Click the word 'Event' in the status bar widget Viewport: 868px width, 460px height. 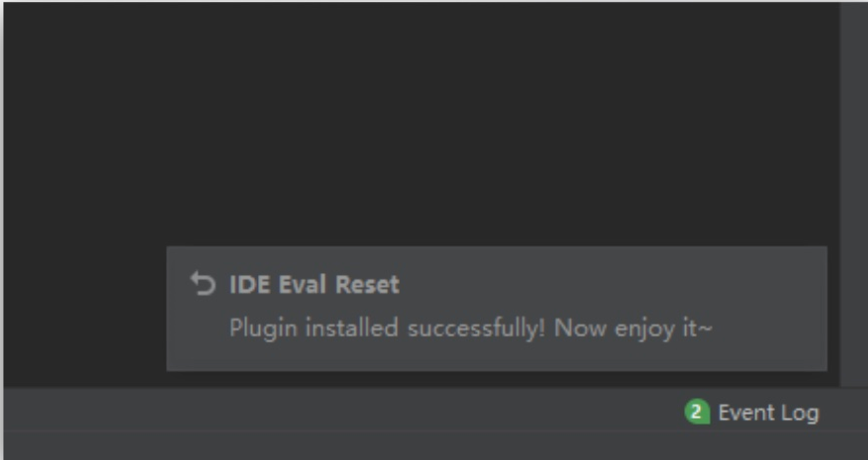[746, 412]
